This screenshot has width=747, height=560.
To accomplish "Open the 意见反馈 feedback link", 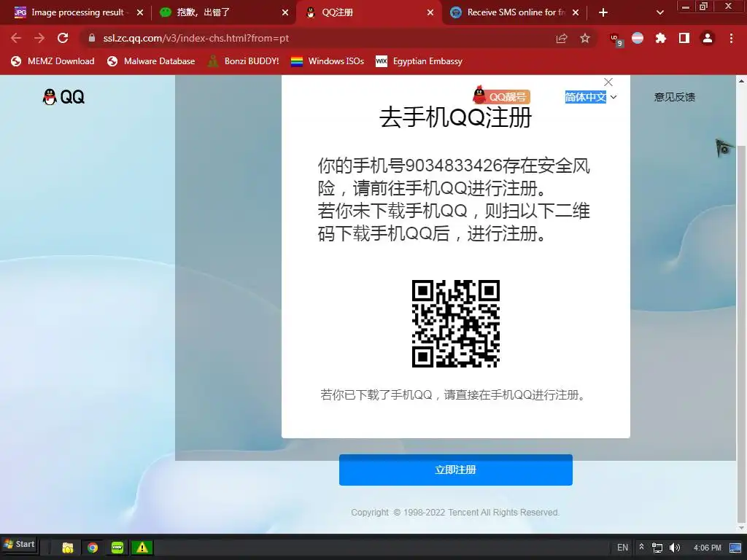I will click(675, 97).
